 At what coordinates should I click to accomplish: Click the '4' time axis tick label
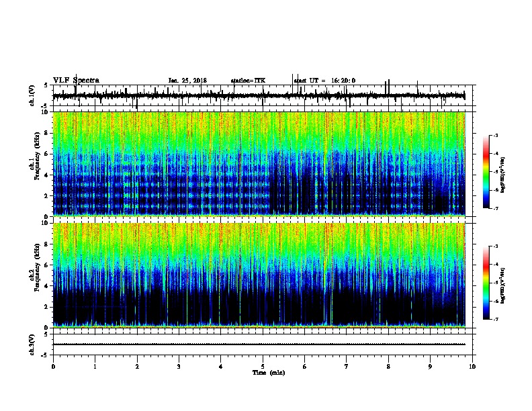coord(221,367)
